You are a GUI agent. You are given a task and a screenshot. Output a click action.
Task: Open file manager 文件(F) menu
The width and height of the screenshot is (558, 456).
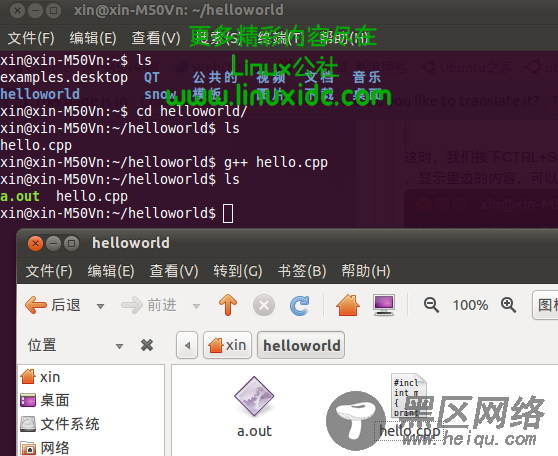[49, 271]
